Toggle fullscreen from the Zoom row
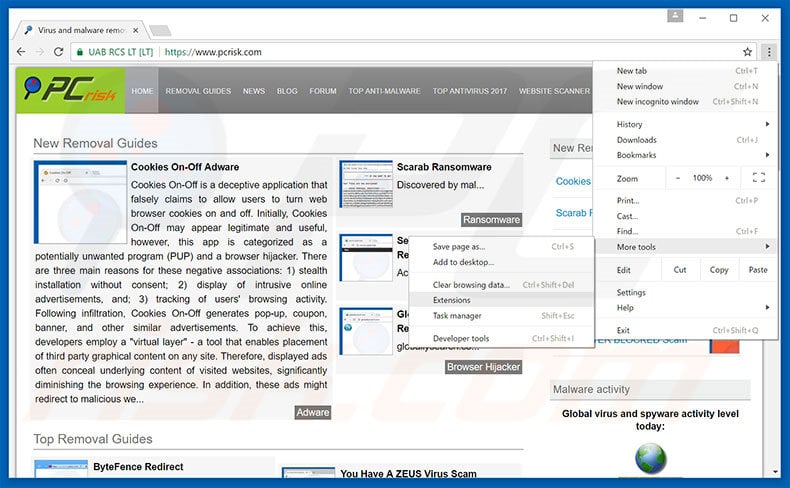Screen dimensions: 790x488 pos(759,178)
